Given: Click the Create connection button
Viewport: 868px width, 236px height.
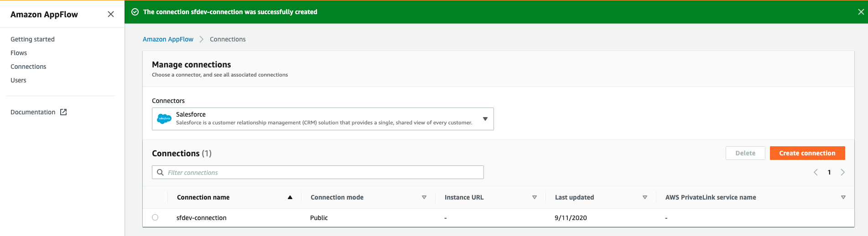Looking at the screenshot, I should click(x=807, y=153).
